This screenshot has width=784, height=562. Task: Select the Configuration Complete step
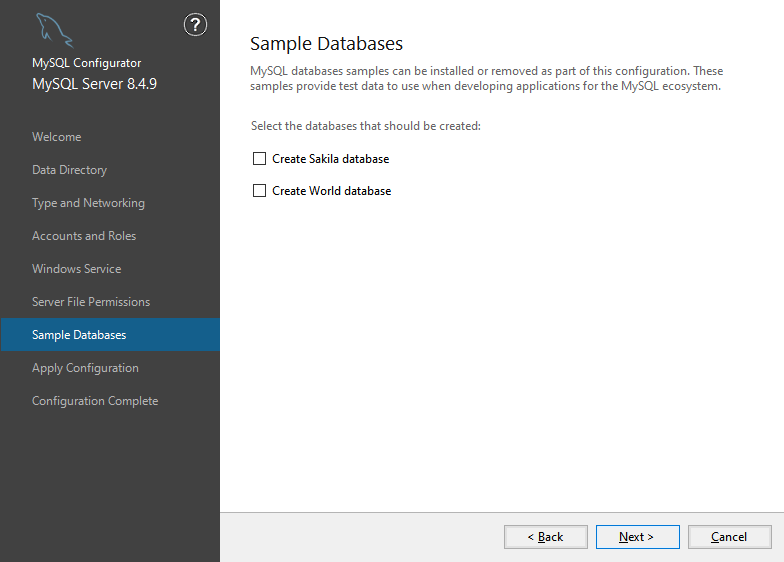pyautogui.click(x=95, y=401)
